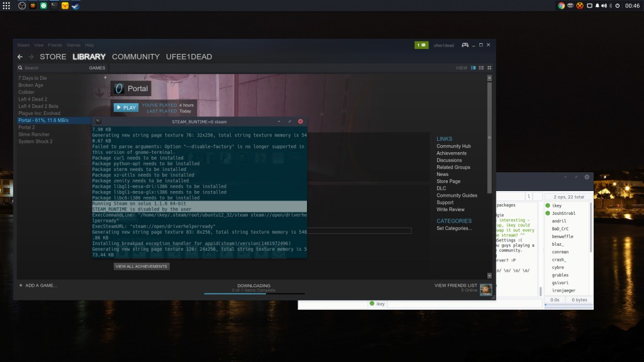Switch library to grid view
644x362 pixels.
coord(489,68)
